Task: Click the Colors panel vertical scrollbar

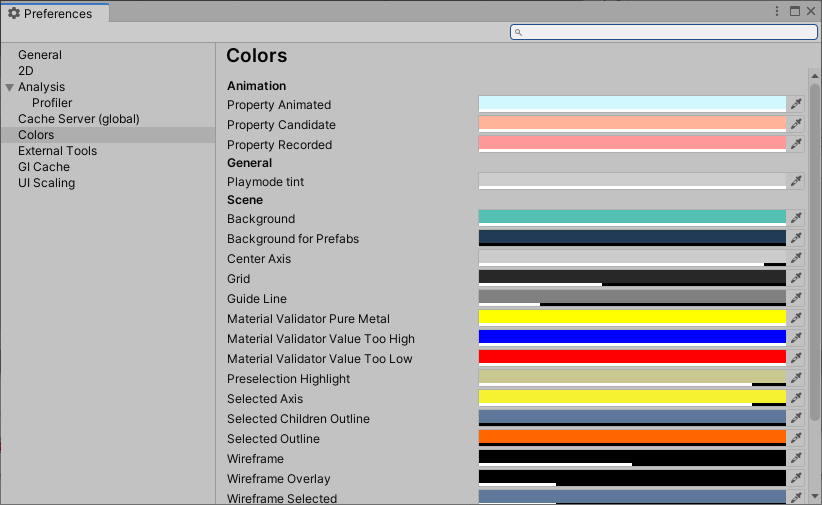Action: (x=814, y=250)
